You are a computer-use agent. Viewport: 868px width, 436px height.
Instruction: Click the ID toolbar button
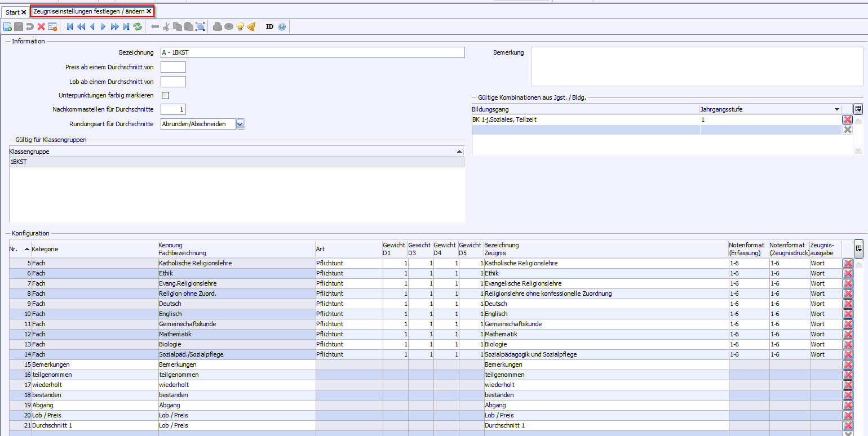(x=269, y=26)
